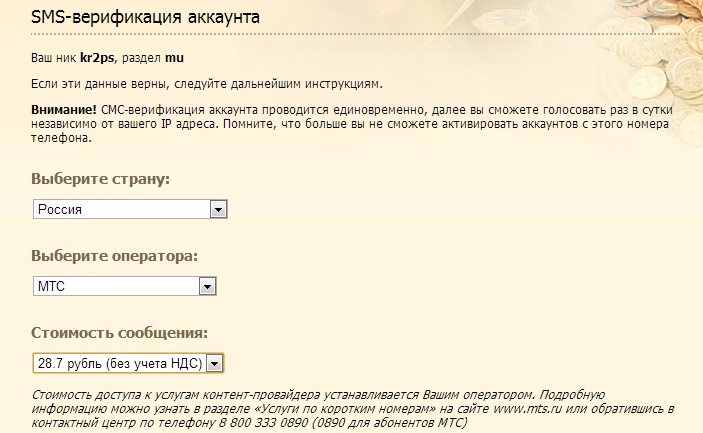This screenshot has height=433, width=703.
Task: Click the arrow button of the МТС selector
Action: (207, 287)
